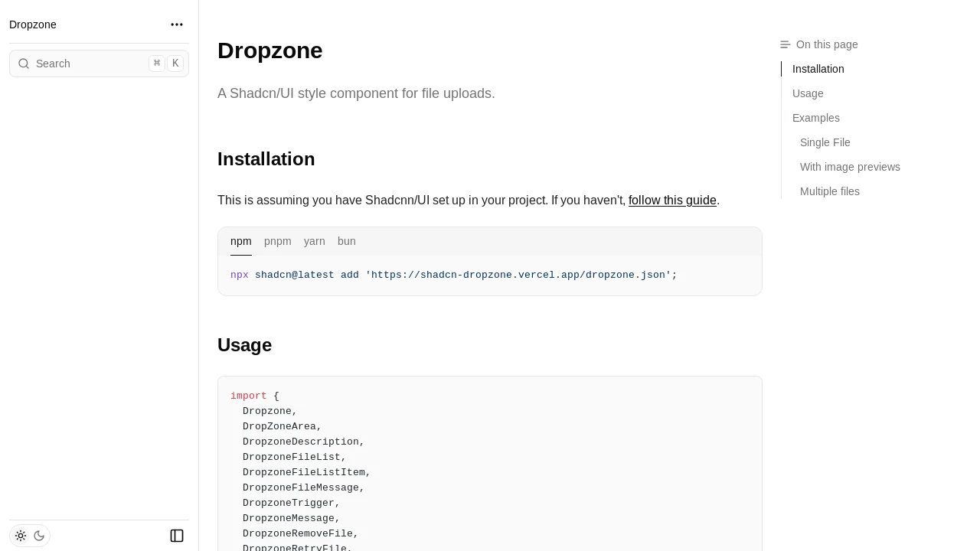
Task: Jump to Examples in page outline
Action: (816, 118)
